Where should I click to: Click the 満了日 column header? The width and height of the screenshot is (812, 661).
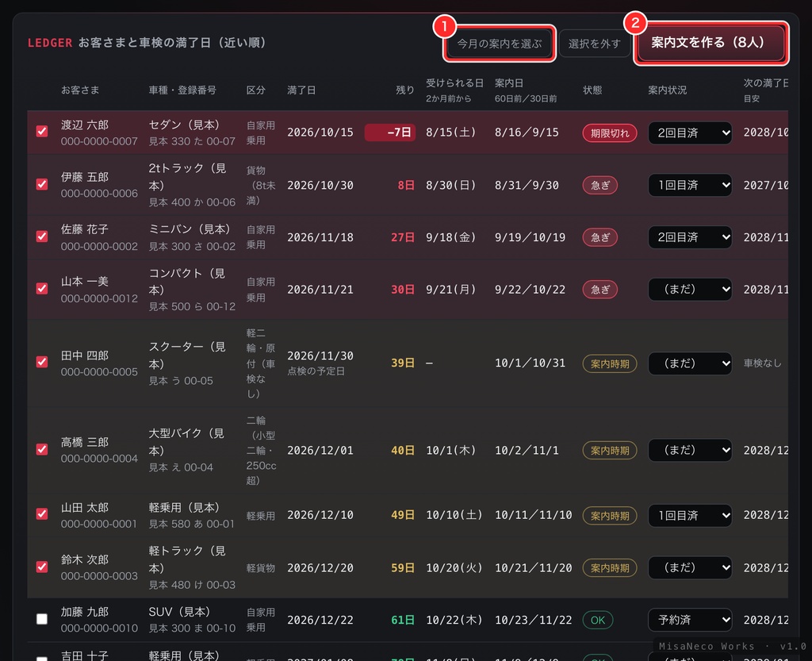pos(301,90)
